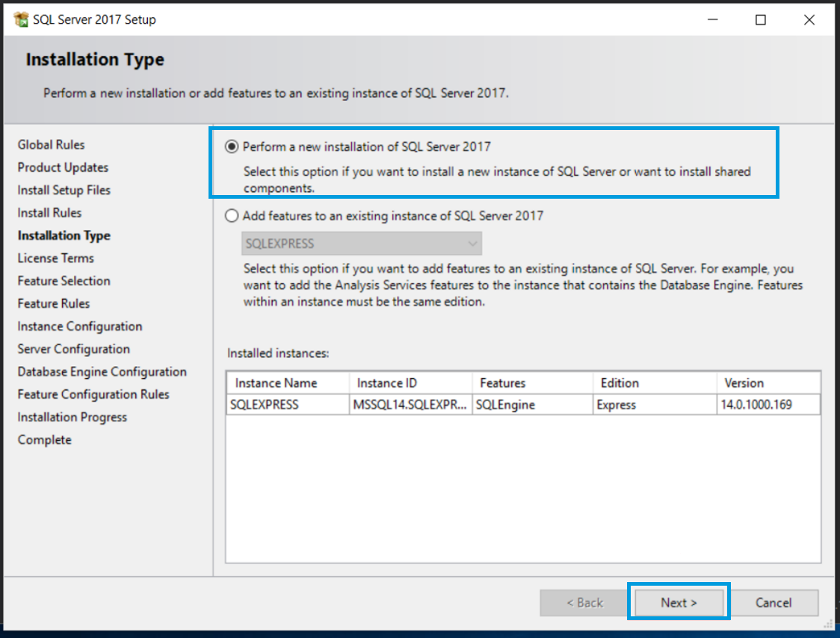The height and width of the screenshot is (638, 840).
Task: Select Perform a new installation radio button
Action: (x=232, y=147)
